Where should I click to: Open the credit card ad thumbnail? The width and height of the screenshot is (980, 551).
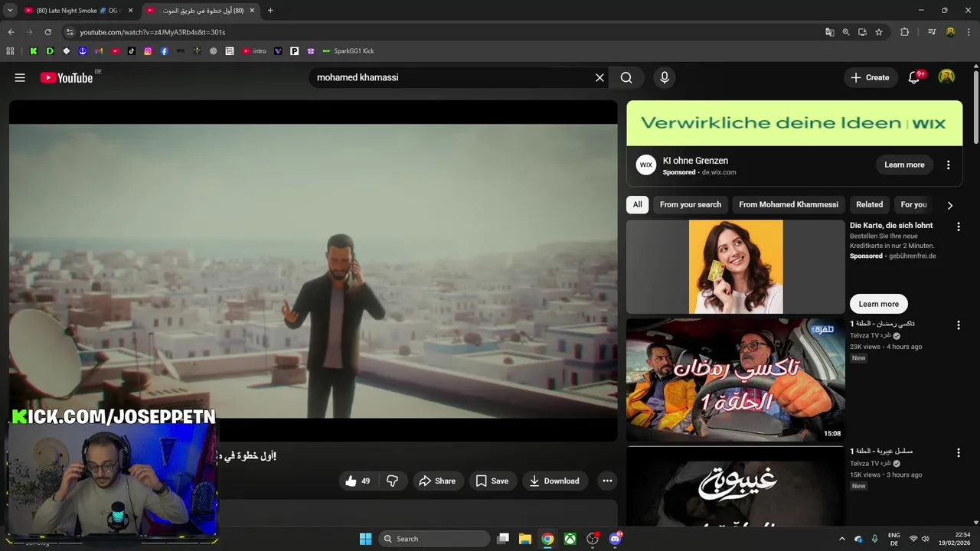click(736, 266)
